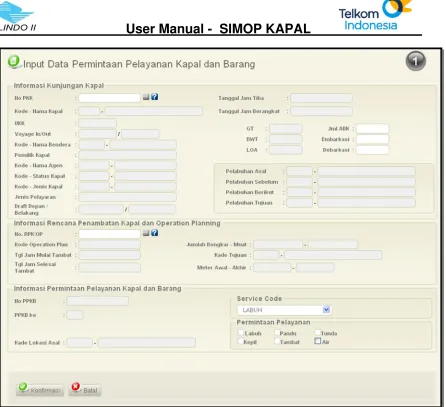
Task: Select the Pelabuhan Berikut code field
Action: tap(300, 192)
